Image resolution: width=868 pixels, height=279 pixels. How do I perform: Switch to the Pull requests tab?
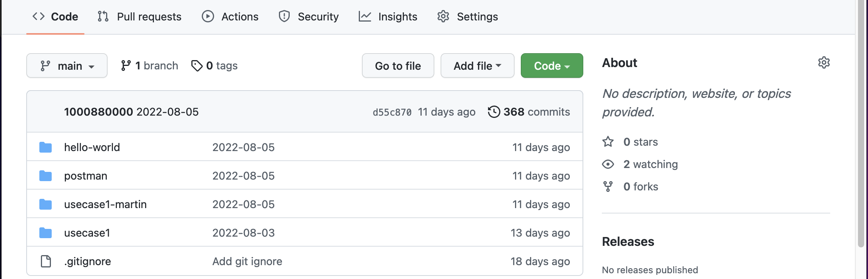click(x=140, y=17)
